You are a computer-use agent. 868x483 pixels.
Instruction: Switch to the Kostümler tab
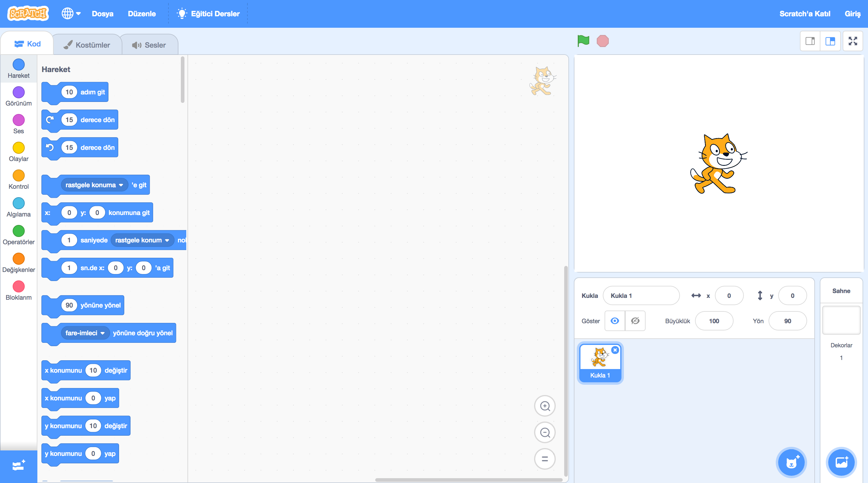87,45
